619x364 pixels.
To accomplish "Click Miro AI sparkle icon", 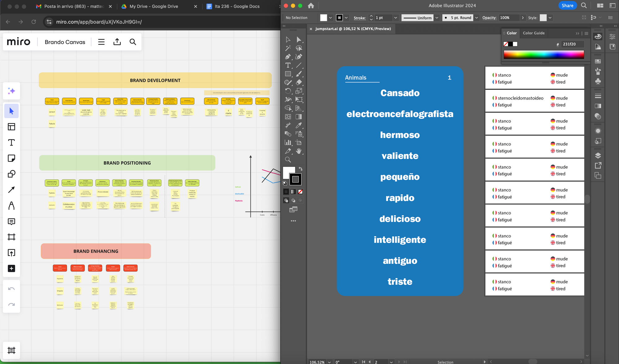I will coord(11,91).
